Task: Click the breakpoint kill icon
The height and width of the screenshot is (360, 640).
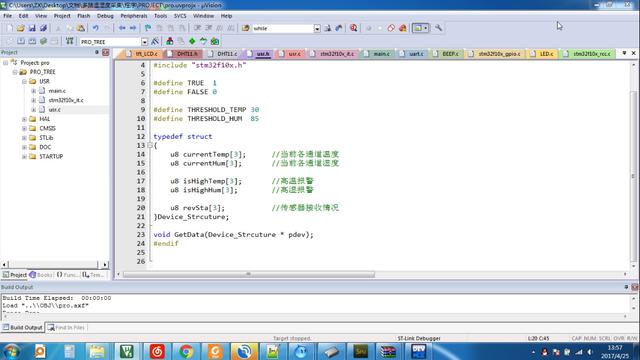Action: (402, 28)
